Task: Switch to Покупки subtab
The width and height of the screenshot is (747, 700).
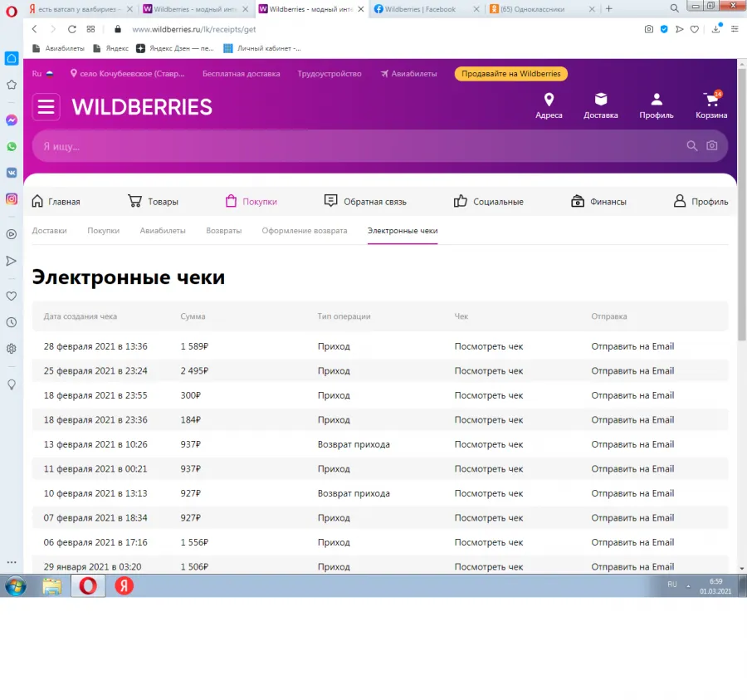Action: 104,231
